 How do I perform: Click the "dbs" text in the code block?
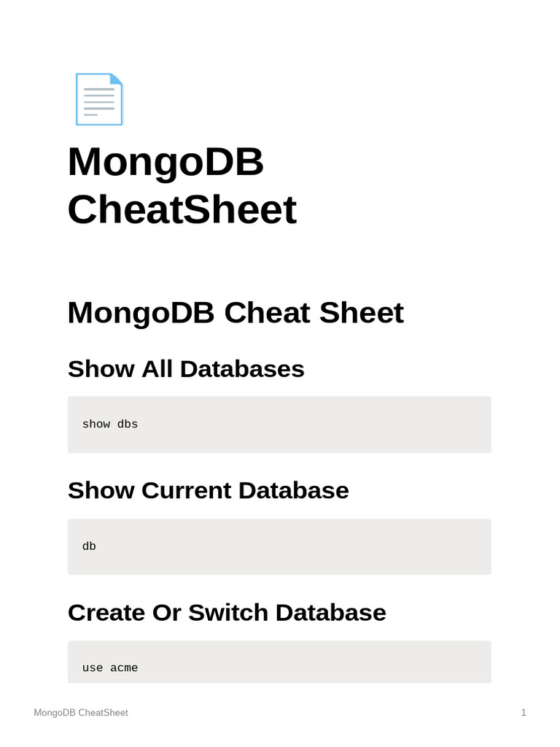[x=128, y=424]
